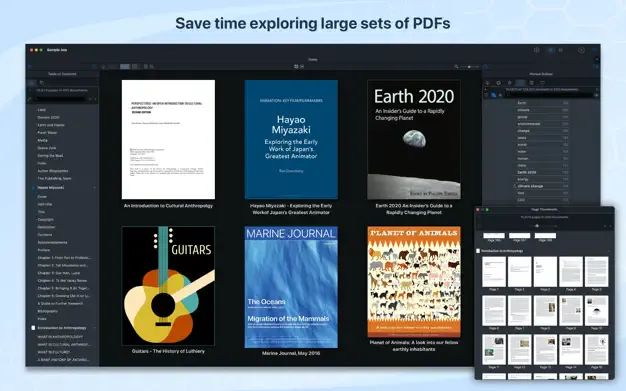Click the 'Guitars - The History of Luthiery' caption

(x=168, y=351)
